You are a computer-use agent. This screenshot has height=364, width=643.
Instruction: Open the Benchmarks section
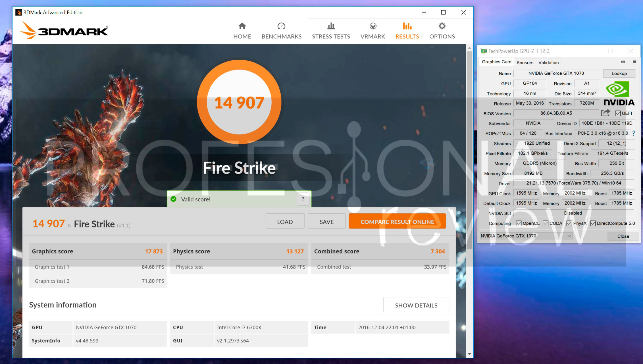tap(282, 31)
